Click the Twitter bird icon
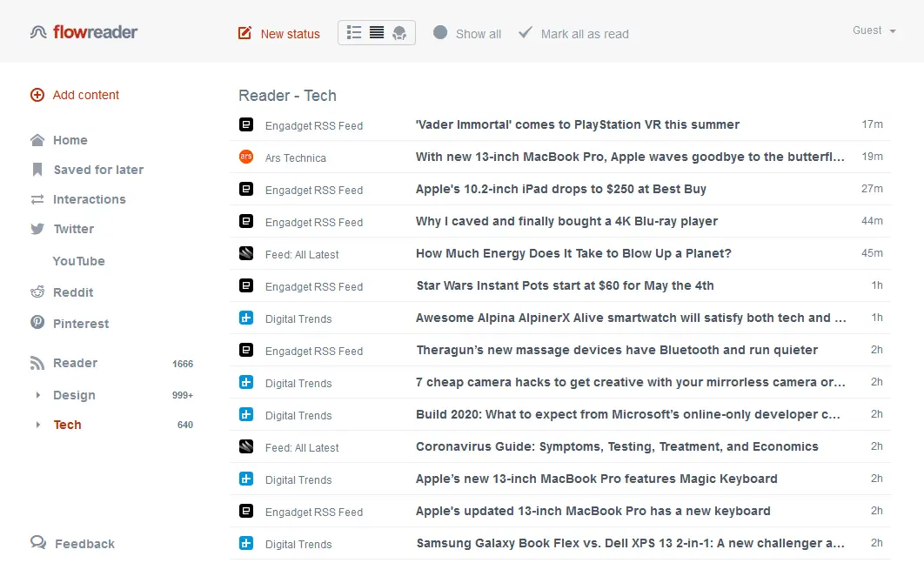The width and height of the screenshot is (924, 563). coord(37,229)
